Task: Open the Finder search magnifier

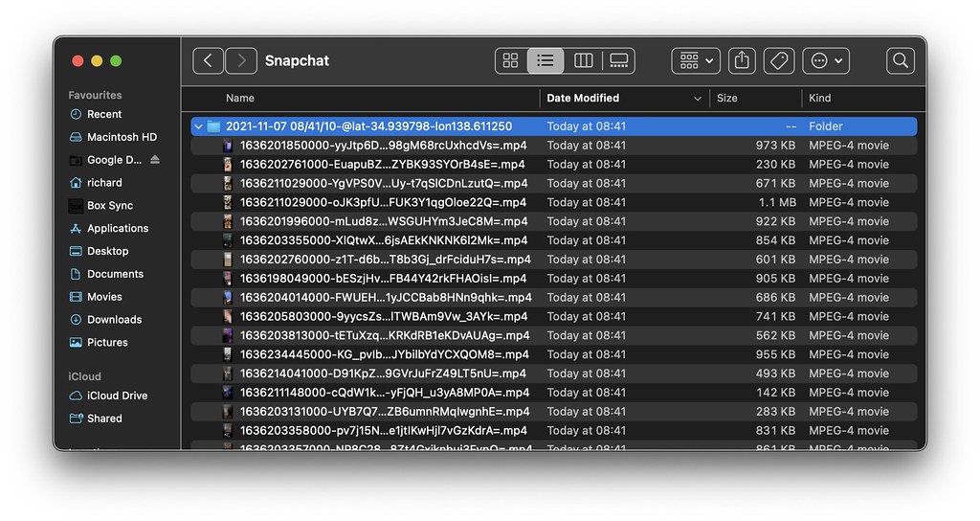Action: pyautogui.click(x=900, y=60)
